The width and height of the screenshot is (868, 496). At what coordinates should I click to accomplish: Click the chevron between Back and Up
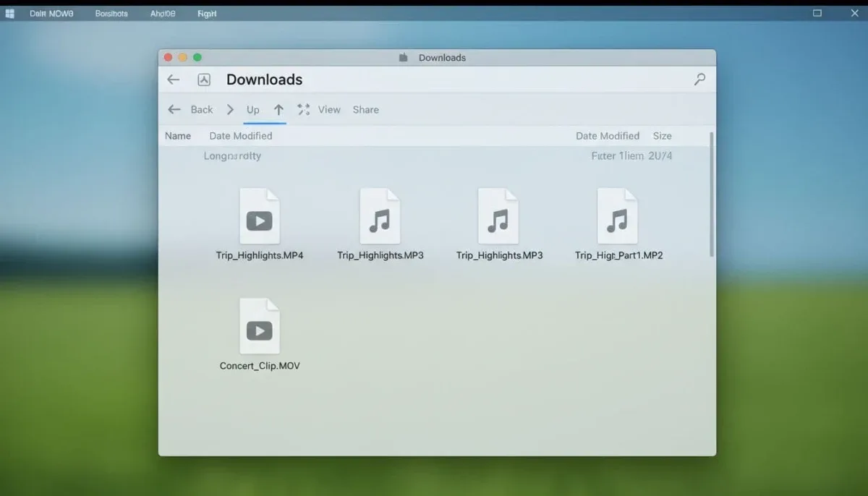230,109
